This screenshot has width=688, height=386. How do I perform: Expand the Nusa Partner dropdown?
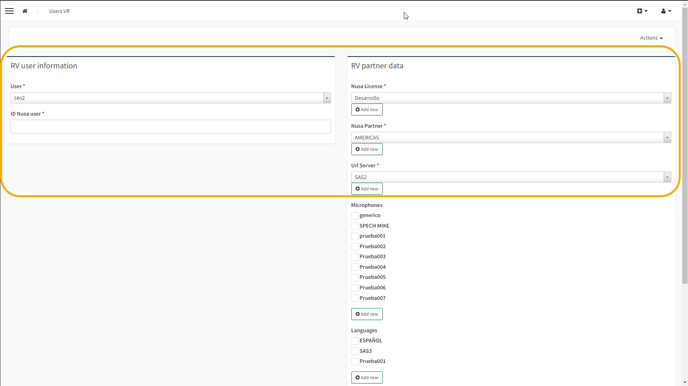[511, 137]
